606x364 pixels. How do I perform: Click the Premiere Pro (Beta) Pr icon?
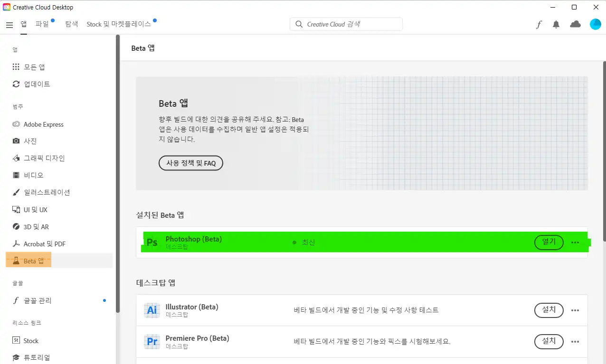click(152, 342)
